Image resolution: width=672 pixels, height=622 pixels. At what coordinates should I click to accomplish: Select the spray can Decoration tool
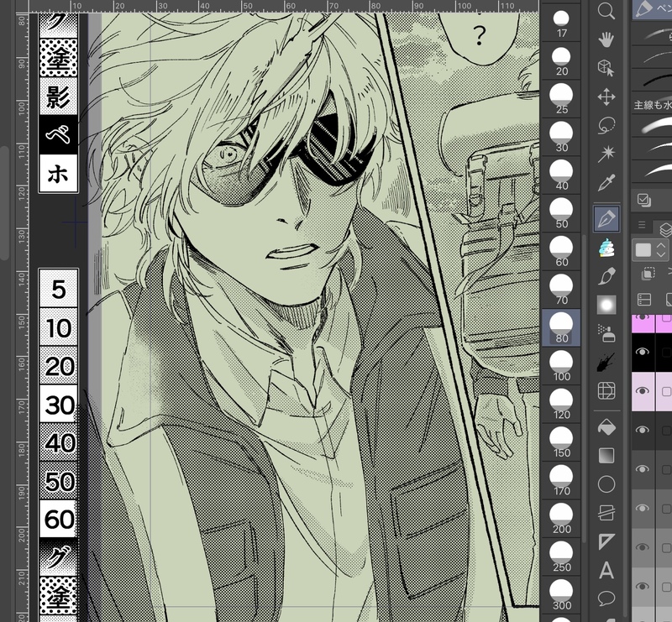[606, 333]
